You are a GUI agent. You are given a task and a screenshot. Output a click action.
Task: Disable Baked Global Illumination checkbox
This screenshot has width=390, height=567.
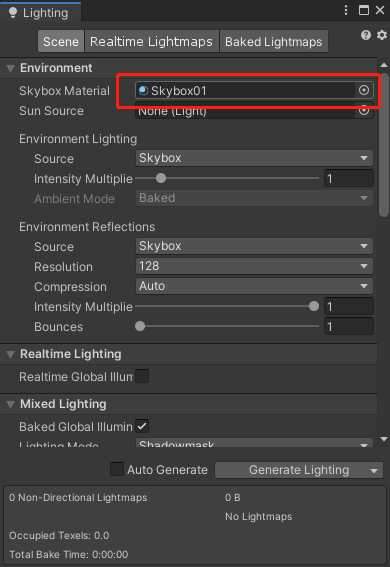click(x=142, y=426)
